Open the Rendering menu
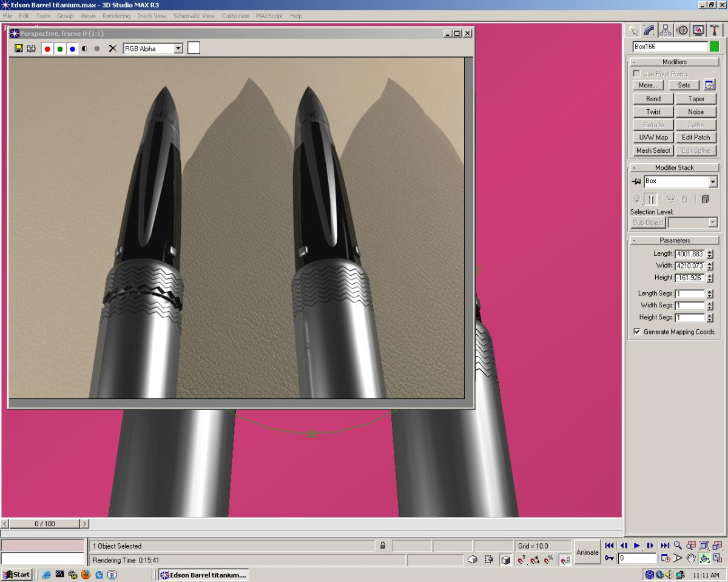 point(116,16)
